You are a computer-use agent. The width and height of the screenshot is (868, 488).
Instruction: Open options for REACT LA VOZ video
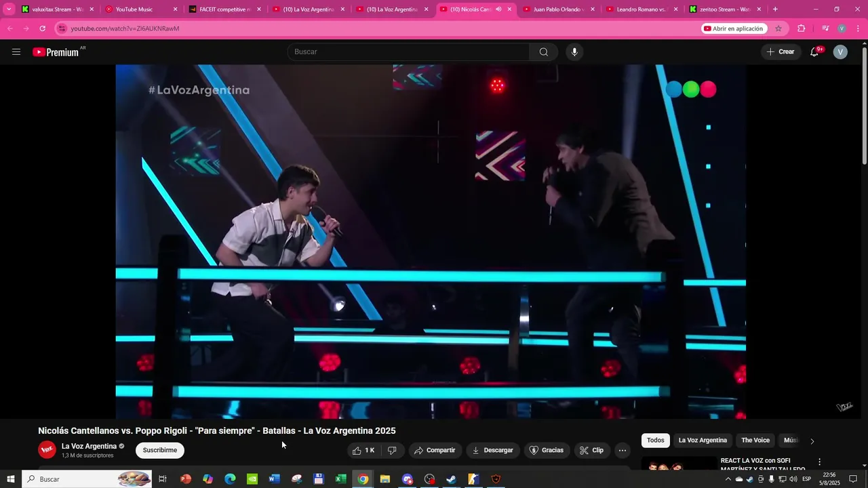pyautogui.click(x=819, y=462)
